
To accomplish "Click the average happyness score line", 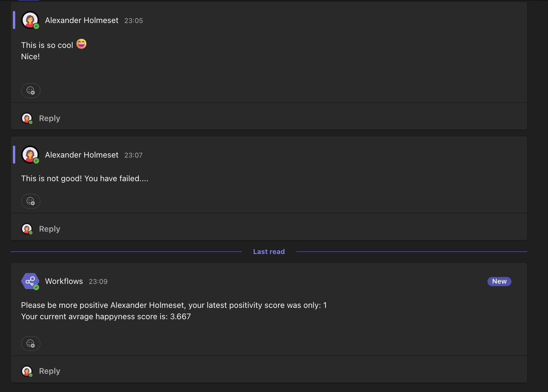I will pyautogui.click(x=106, y=317).
